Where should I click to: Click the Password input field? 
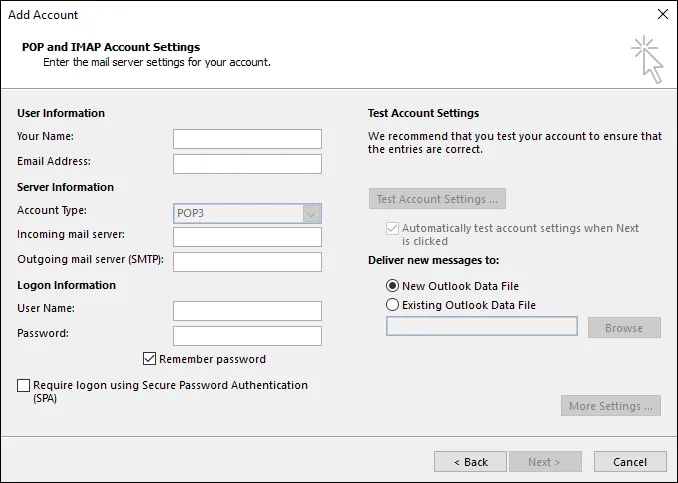247,336
